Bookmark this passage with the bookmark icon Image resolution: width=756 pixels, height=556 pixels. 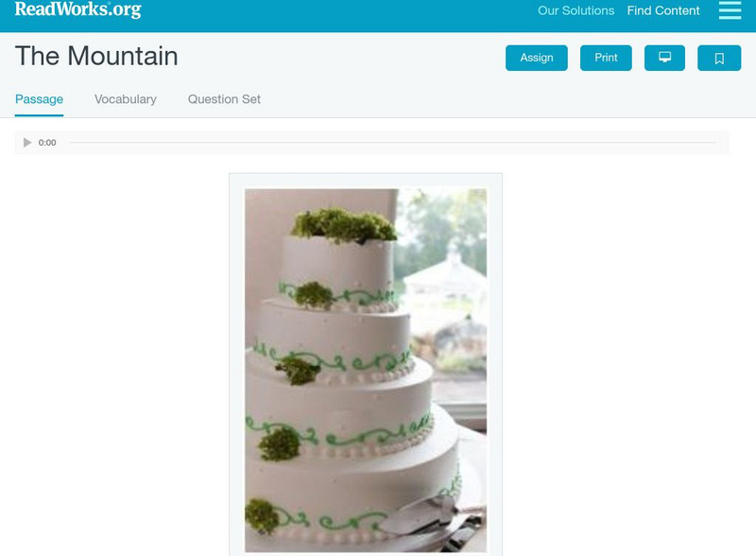pyautogui.click(x=719, y=58)
